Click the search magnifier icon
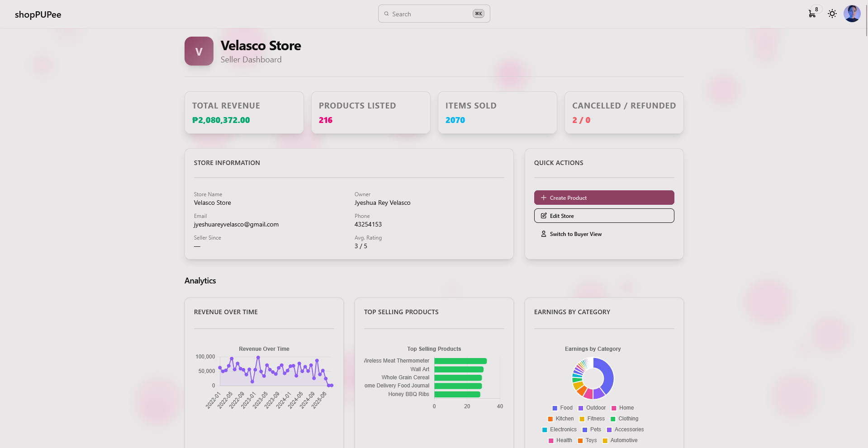Image resolution: width=868 pixels, height=448 pixels. 387,14
